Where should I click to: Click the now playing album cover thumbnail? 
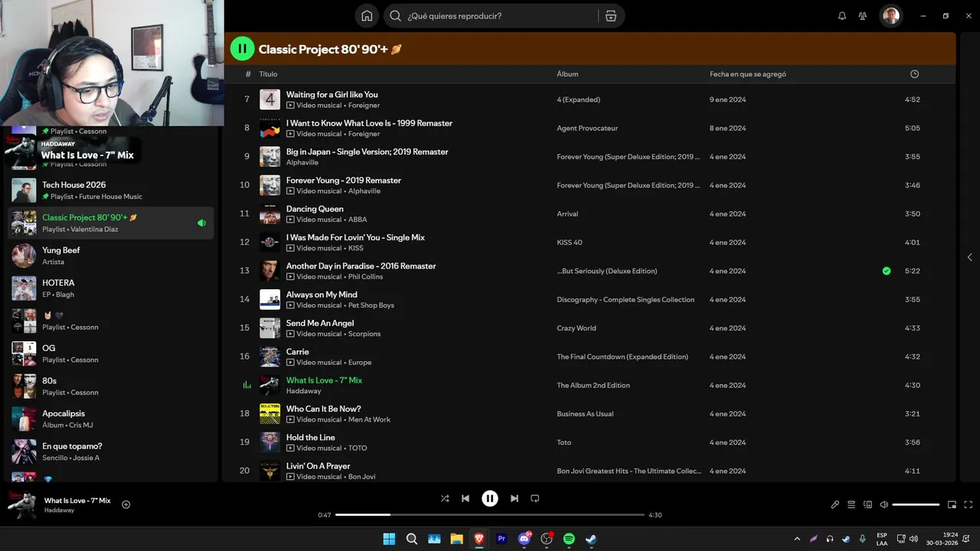tap(21, 505)
